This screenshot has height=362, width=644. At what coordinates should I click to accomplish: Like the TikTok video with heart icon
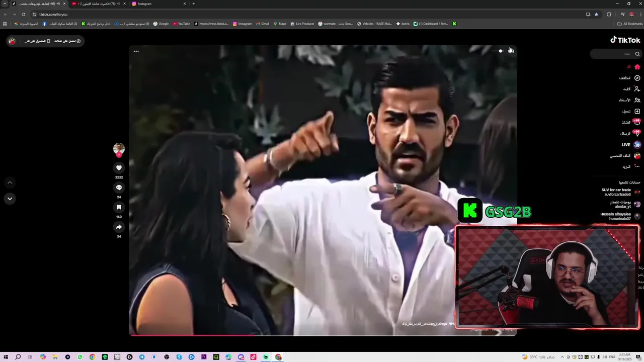(x=119, y=168)
